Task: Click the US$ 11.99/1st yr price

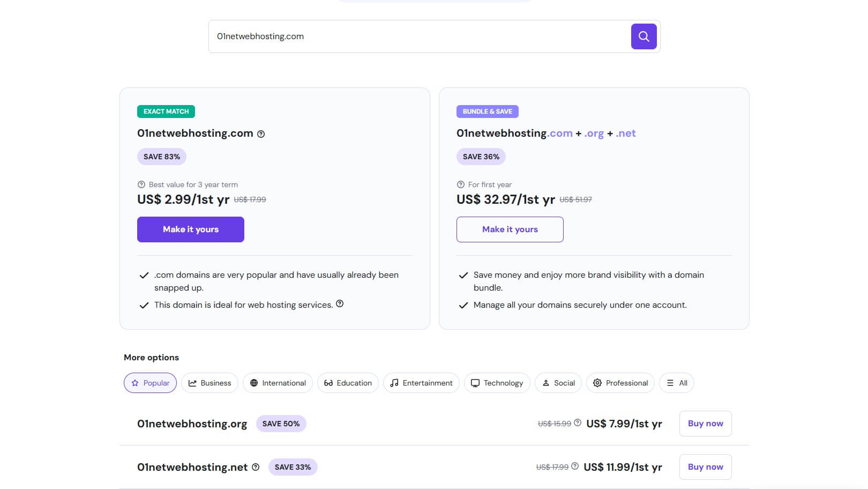Action: (x=623, y=467)
